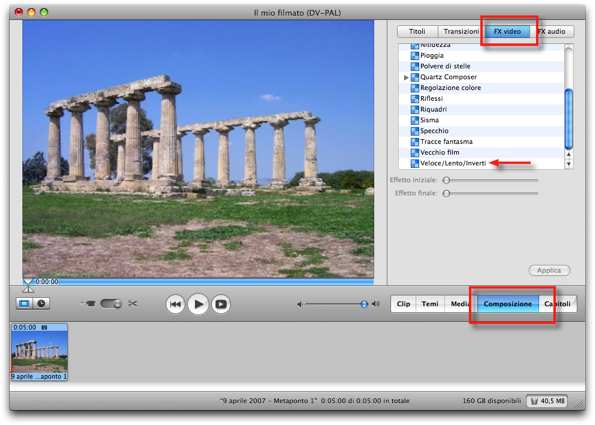Screen dimensions: 595x425
Task: Expand the Quartz Composer effects group
Action: 406,77
